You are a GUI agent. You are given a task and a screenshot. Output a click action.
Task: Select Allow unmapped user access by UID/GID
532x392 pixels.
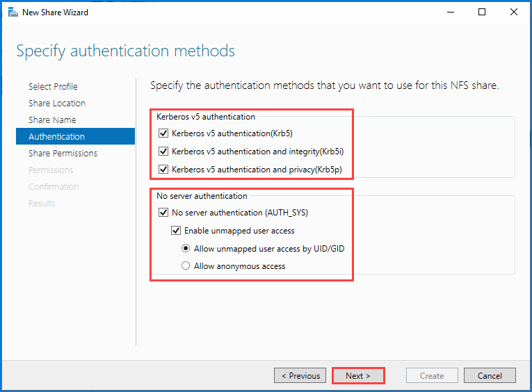pyautogui.click(x=186, y=249)
